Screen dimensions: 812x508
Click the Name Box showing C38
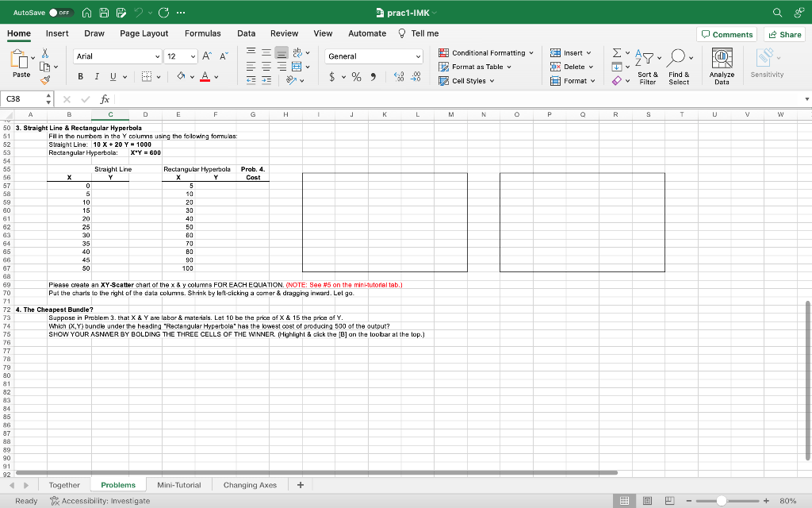23,98
